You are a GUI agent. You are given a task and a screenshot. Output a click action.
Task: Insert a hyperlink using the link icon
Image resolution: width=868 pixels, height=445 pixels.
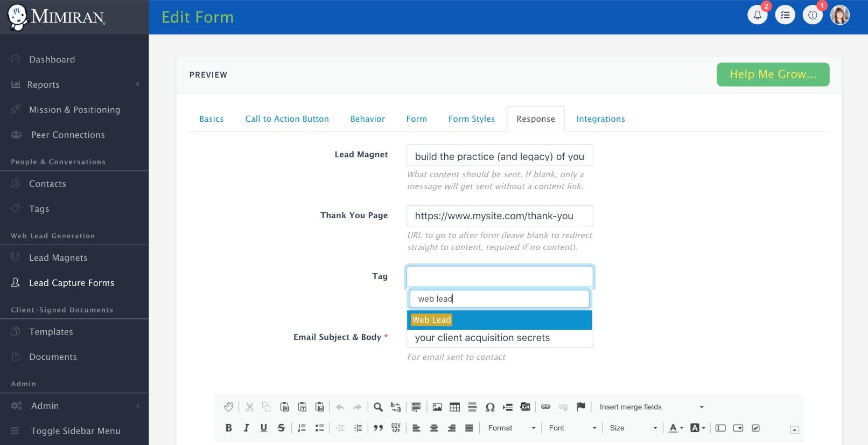pyautogui.click(x=545, y=407)
